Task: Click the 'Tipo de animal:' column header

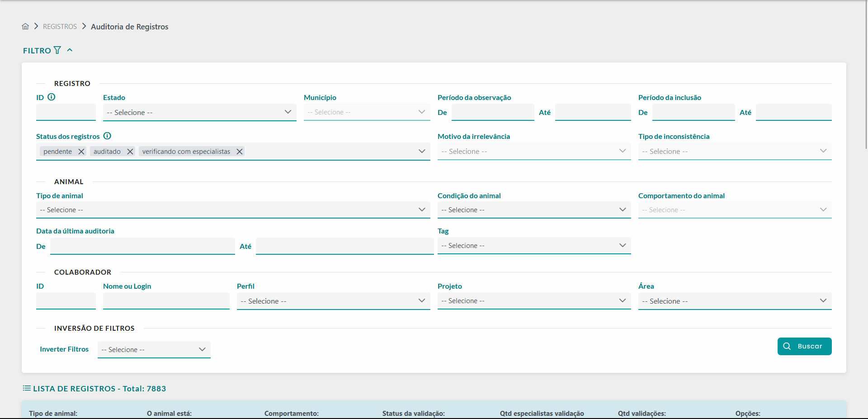Action: coord(53,413)
